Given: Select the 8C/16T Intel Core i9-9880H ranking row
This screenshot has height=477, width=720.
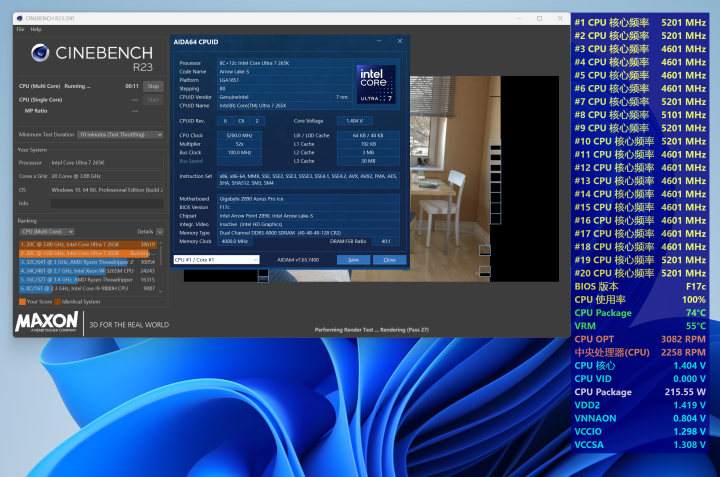Looking at the screenshot, I should tap(88, 288).
